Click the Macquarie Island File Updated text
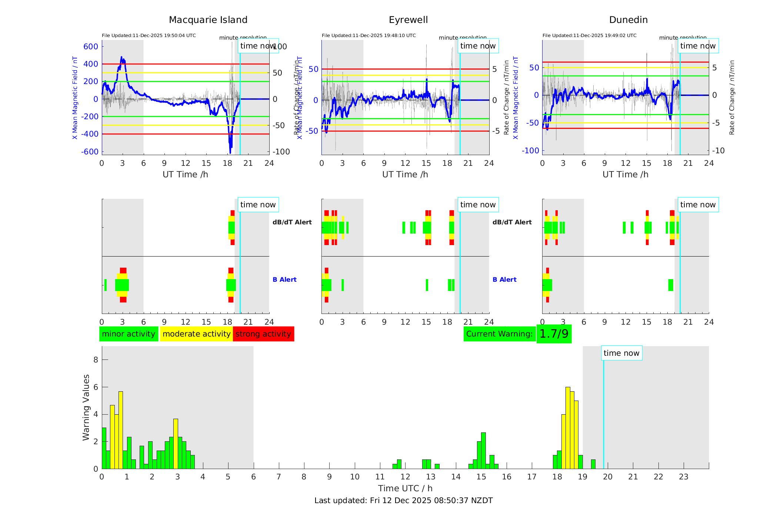Image resolution: width=784 pixels, height=532 pixels. click(x=149, y=36)
